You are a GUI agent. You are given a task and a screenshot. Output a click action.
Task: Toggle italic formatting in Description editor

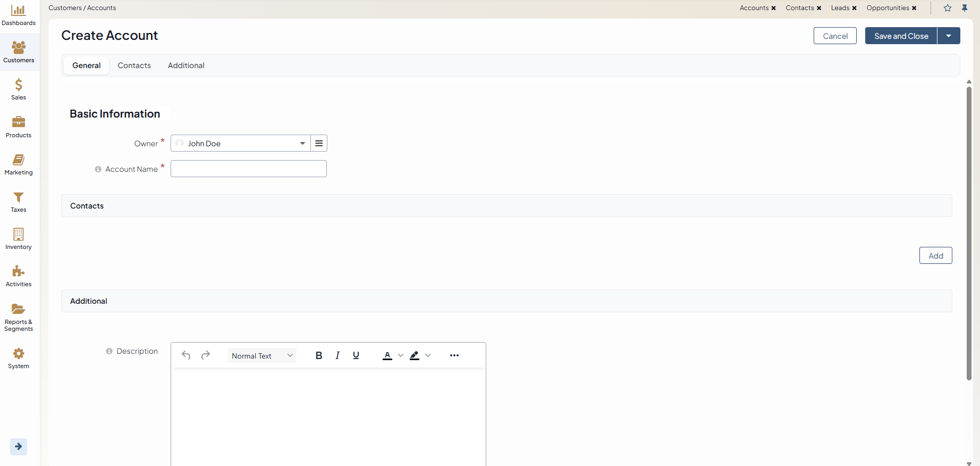pos(337,355)
